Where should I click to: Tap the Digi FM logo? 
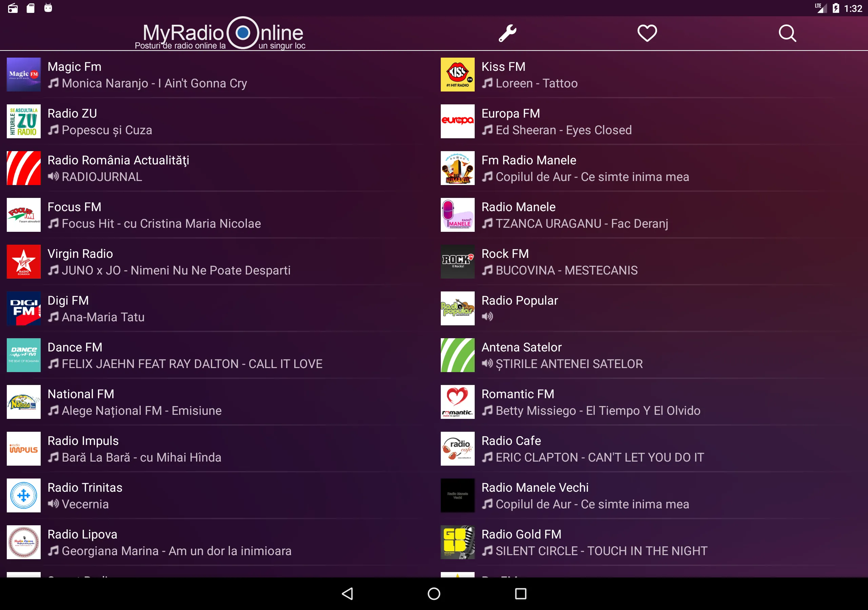[x=24, y=308]
